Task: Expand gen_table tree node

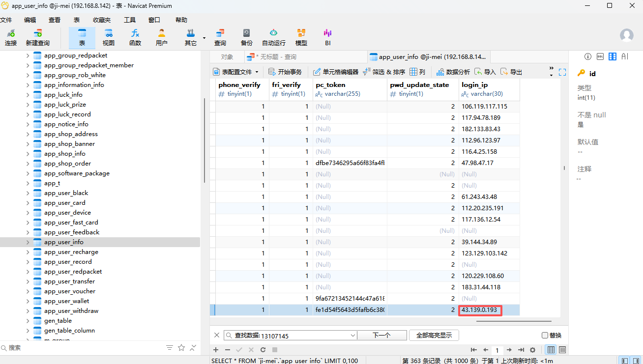Action: pos(28,321)
